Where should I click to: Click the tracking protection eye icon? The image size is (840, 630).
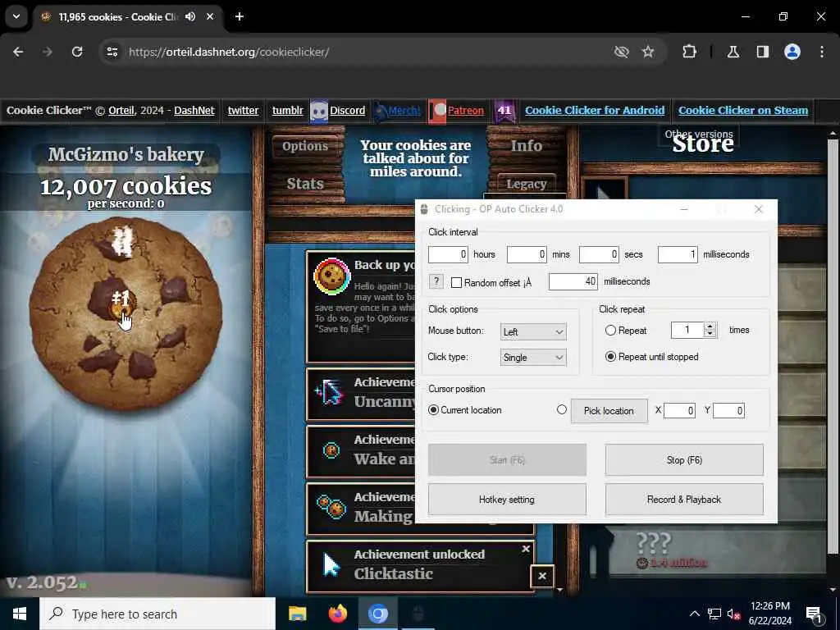click(x=621, y=52)
